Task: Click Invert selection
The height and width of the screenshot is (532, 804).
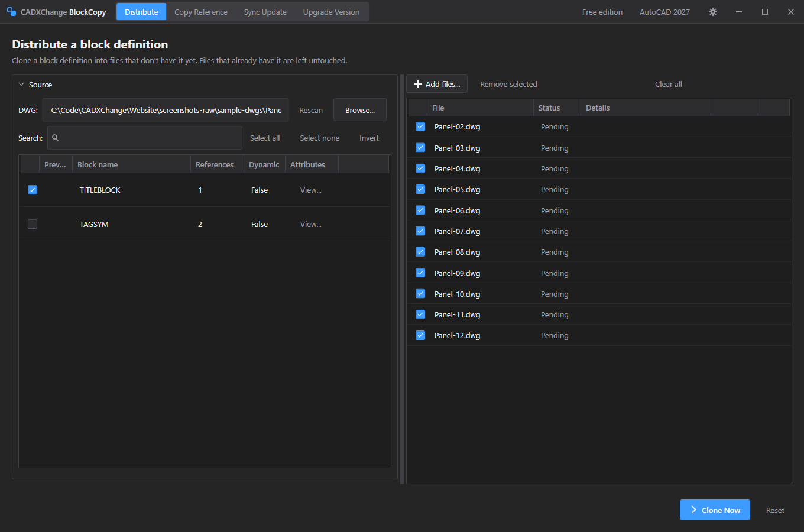Action: click(x=369, y=138)
